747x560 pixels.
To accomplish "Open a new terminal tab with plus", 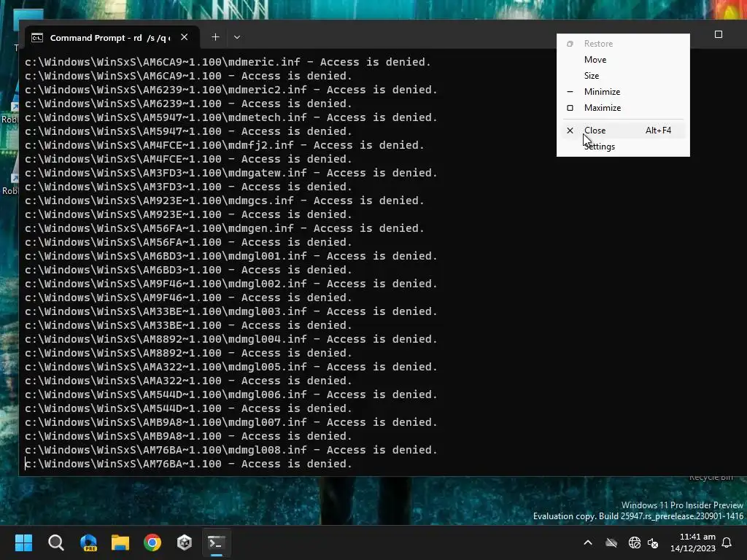I will pos(215,37).
